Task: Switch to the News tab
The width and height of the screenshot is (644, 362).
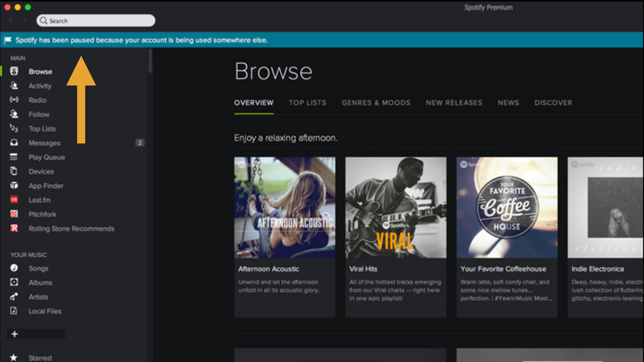Action: 508,102
